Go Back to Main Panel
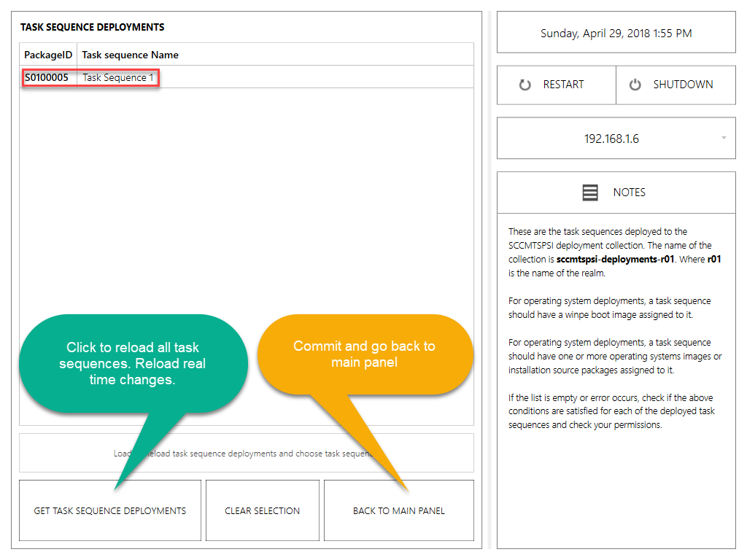 (x=398, y=510)
